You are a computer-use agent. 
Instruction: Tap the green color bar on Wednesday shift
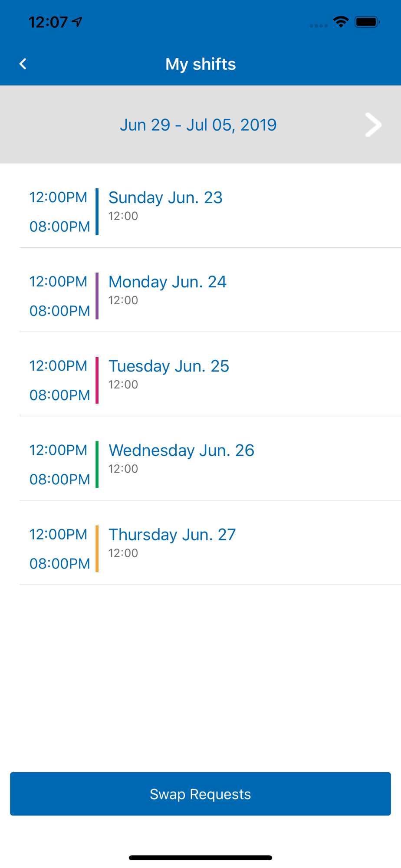[x=97, y=464]
